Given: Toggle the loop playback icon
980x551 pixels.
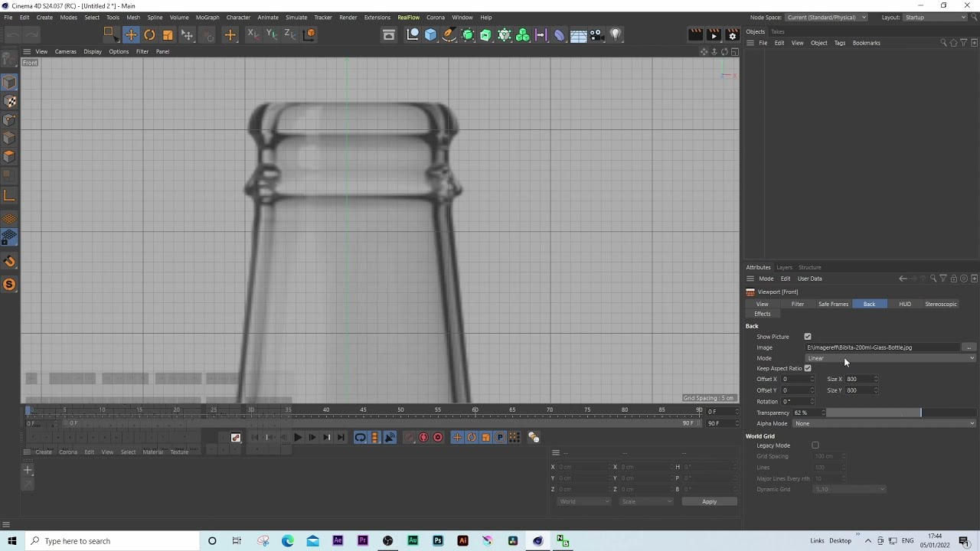Looking at the screenshot, I should click(361, 438).
